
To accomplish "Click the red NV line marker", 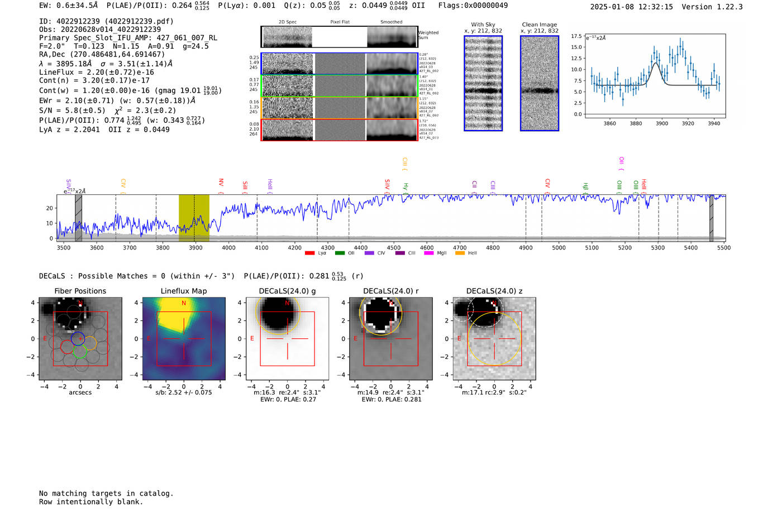I will (x=221, y=185).
